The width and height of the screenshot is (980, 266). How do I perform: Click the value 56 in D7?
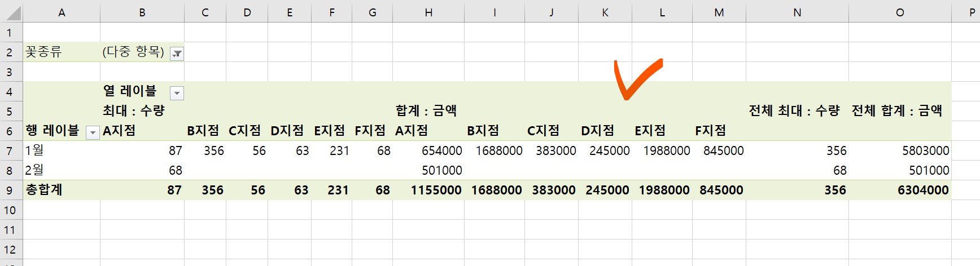coord(259,151)
